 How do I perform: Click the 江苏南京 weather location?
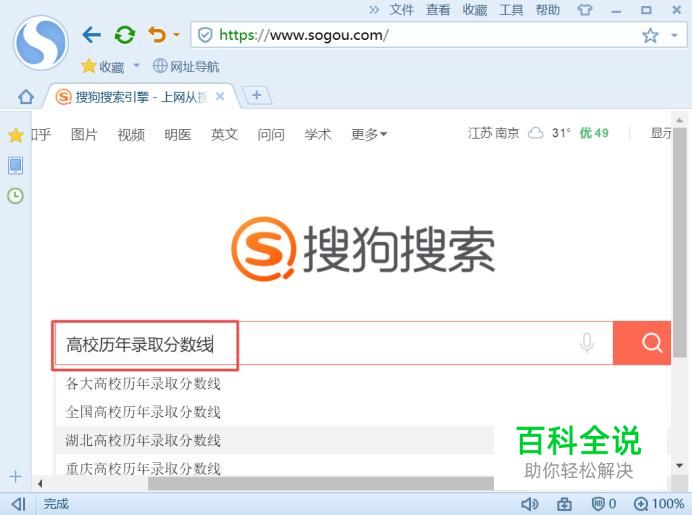tap(494, 133)
